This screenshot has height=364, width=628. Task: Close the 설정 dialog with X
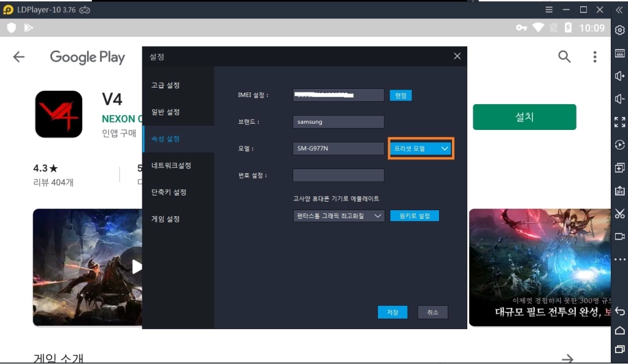point(457,56)
